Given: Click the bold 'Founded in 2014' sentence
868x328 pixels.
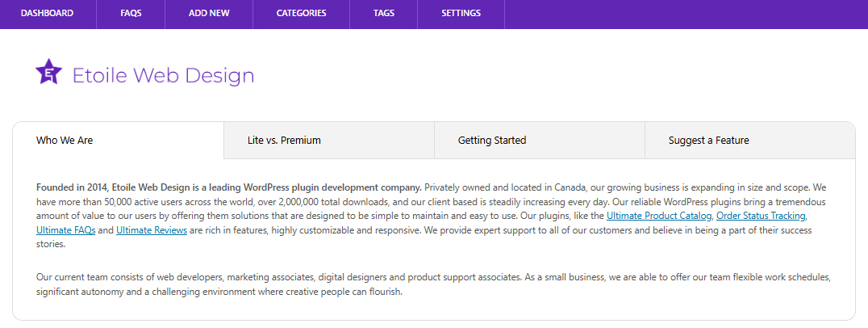Looking at the screenshot, I should 228,187.
